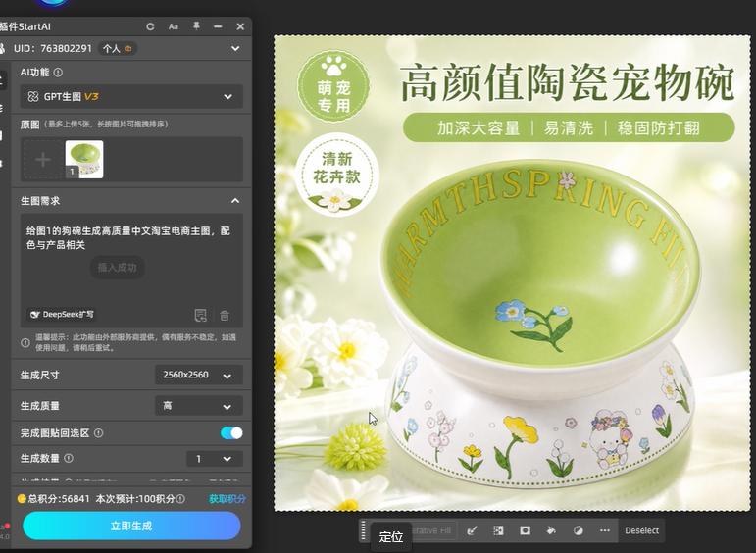Screen dimensions: 756x553
Task: Click the 本次预计:100积分 text
Action: [135, 499]
